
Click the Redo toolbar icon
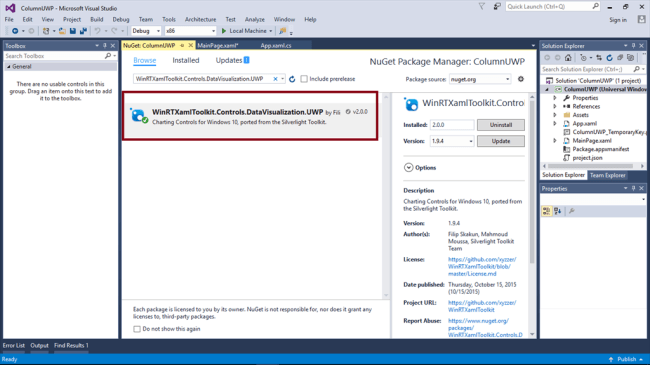tap(114, 31)
